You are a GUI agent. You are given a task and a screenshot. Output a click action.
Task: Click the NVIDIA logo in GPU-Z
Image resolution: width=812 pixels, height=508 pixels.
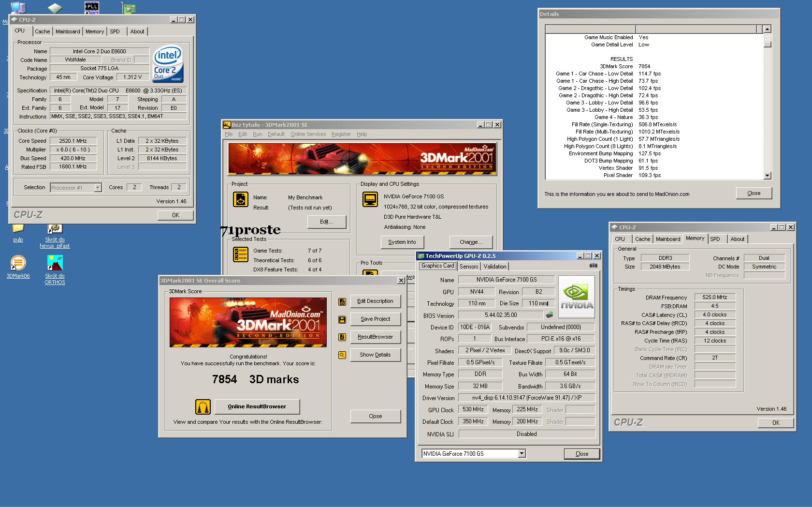pyautogui.click(x=577, y=296)
